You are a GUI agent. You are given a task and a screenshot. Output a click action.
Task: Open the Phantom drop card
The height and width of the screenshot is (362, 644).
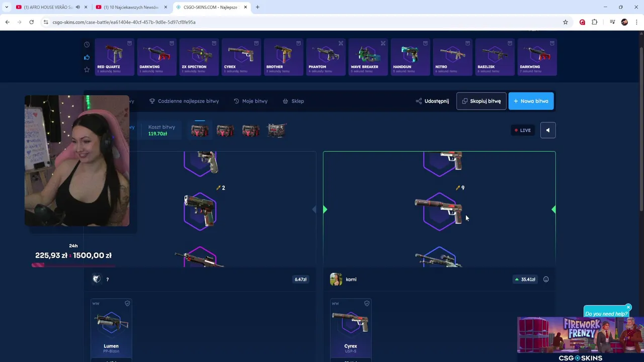pos(326,57)
